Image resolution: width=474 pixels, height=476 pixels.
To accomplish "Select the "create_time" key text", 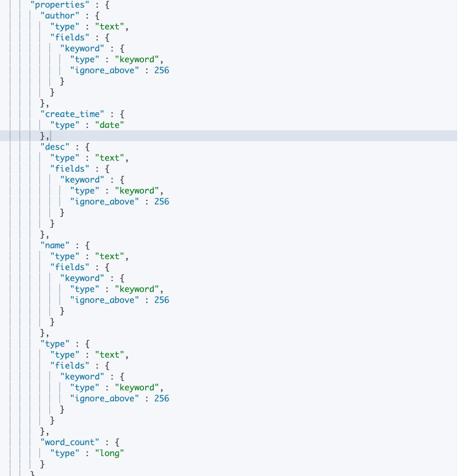I will [x=72, y=114].
